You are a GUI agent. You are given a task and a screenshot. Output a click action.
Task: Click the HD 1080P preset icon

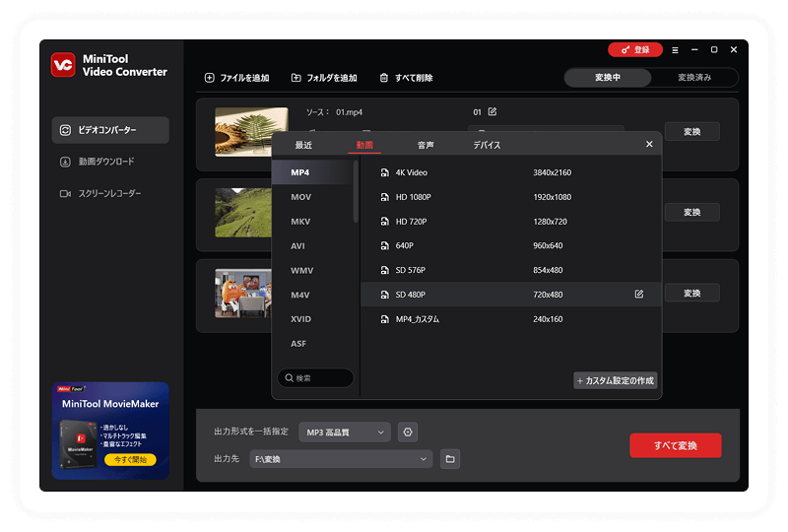(385, 197)
